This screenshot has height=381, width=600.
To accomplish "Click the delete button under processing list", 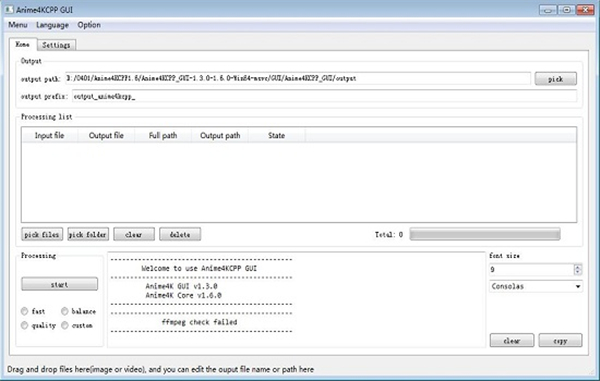I will tap(180, 234).
